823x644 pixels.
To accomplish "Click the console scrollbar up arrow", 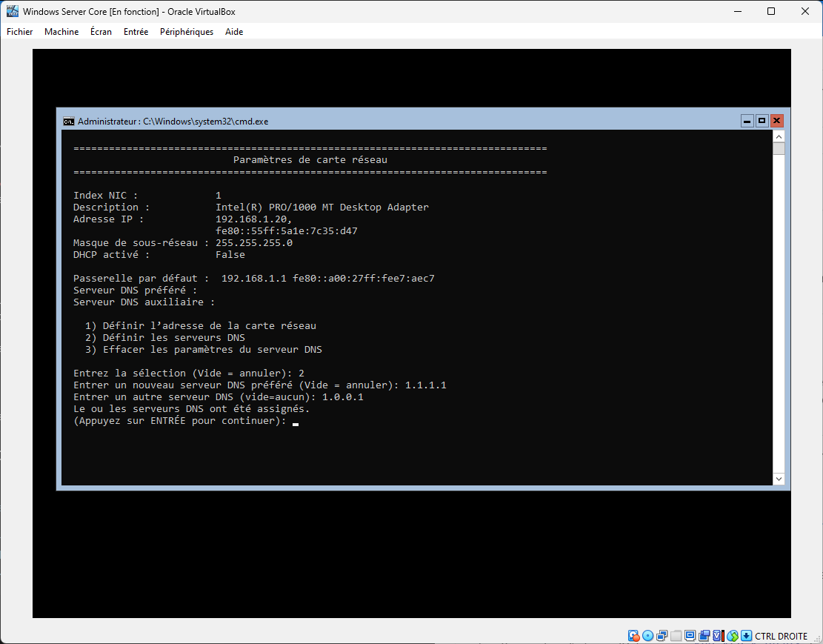I will (779, 136).
